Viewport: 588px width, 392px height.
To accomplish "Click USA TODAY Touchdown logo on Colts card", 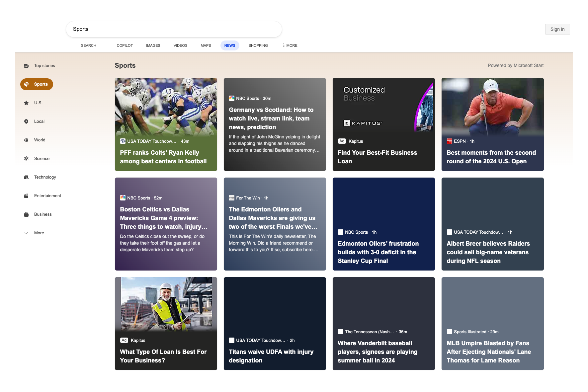I will [x=123, y=141].
